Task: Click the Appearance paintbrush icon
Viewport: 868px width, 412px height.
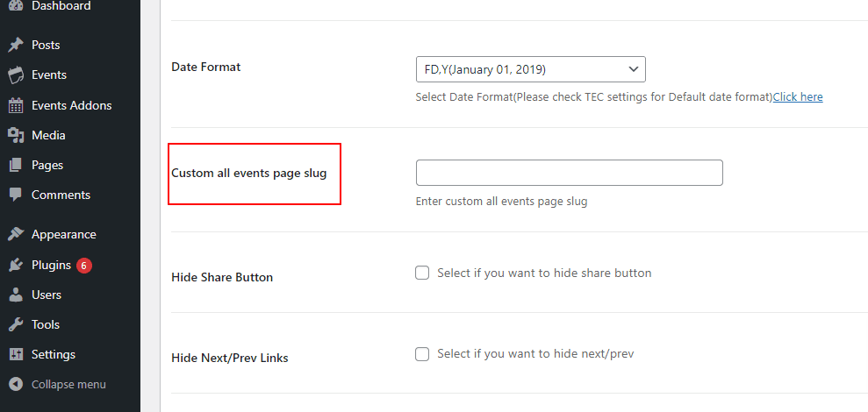Action: (x=16, y=234)
